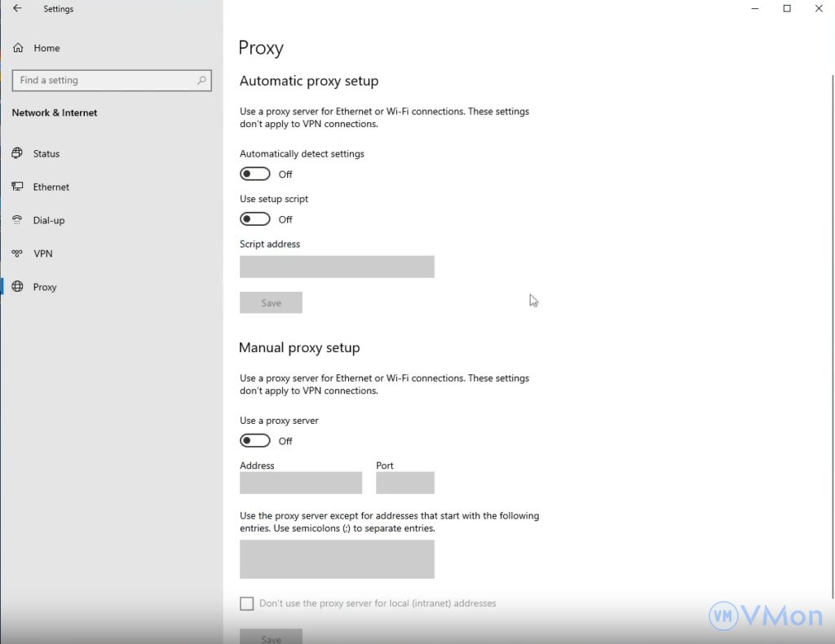The width and height of the screenshot is (835, 644).
Task: Toggle Use a proxy server on
Action: (x=255, y=441)
